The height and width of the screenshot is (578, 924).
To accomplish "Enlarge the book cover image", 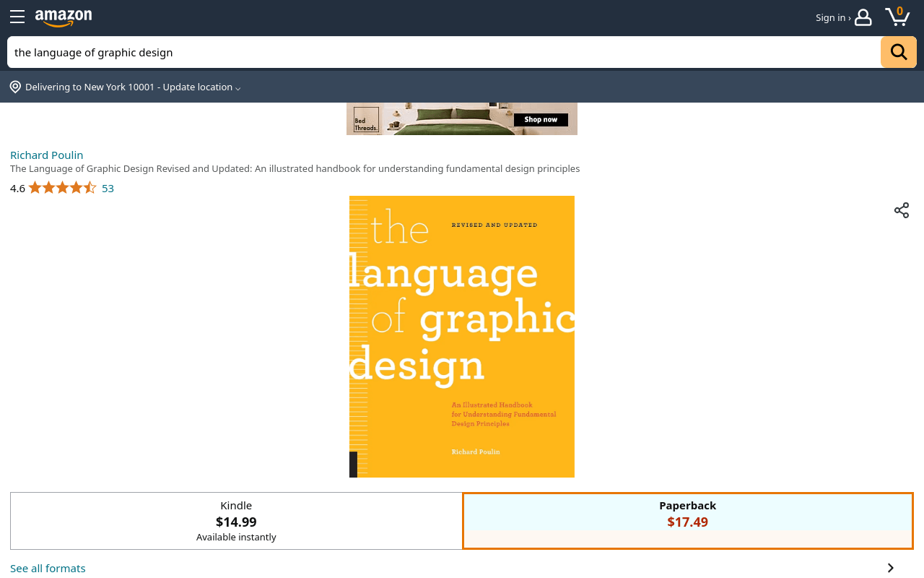I will 462,337.
